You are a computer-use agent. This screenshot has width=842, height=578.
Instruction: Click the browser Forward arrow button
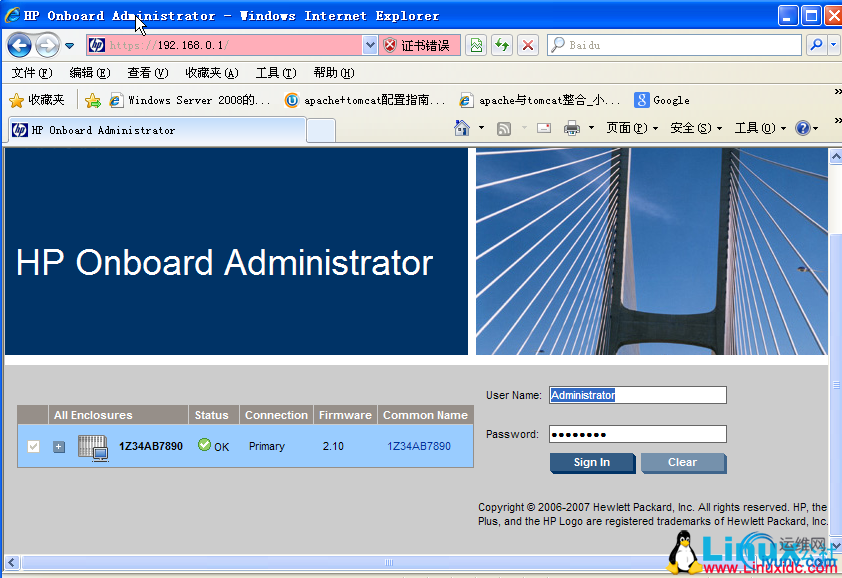pyautogui.click(x=47, y=46)
